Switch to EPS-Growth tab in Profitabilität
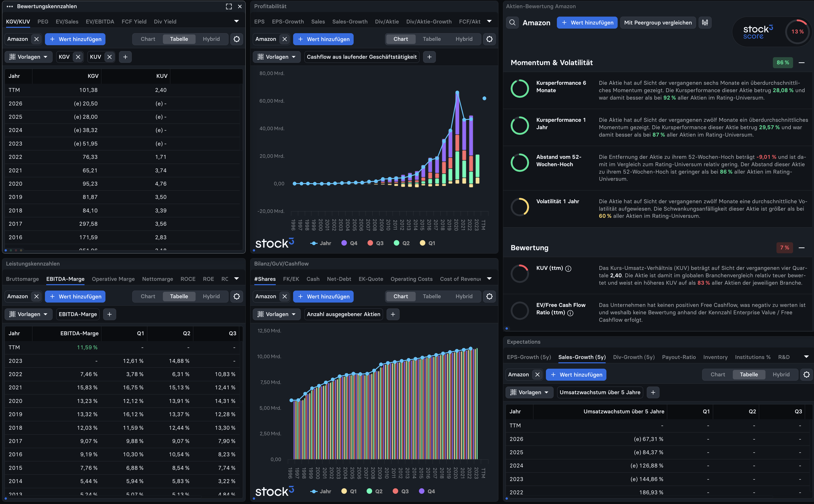814x504 pixels. coord(288,22)
